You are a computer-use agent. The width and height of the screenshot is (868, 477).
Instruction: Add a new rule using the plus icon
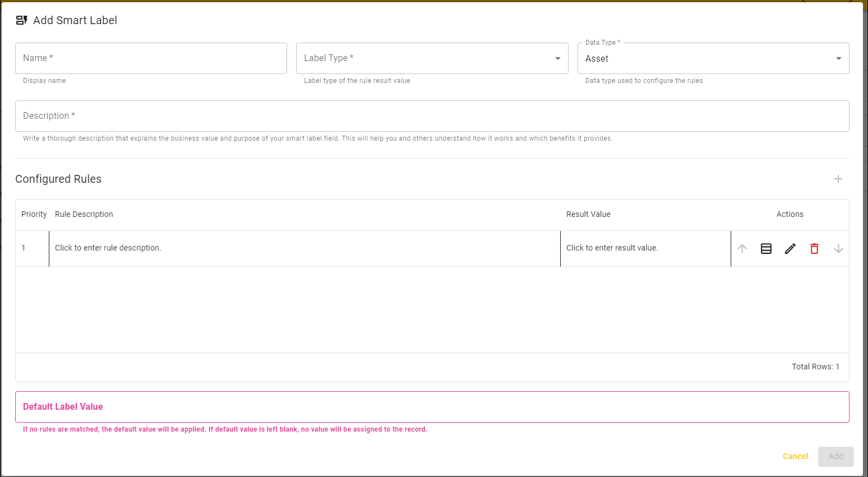pyautogui.click(x=838, y=179)
